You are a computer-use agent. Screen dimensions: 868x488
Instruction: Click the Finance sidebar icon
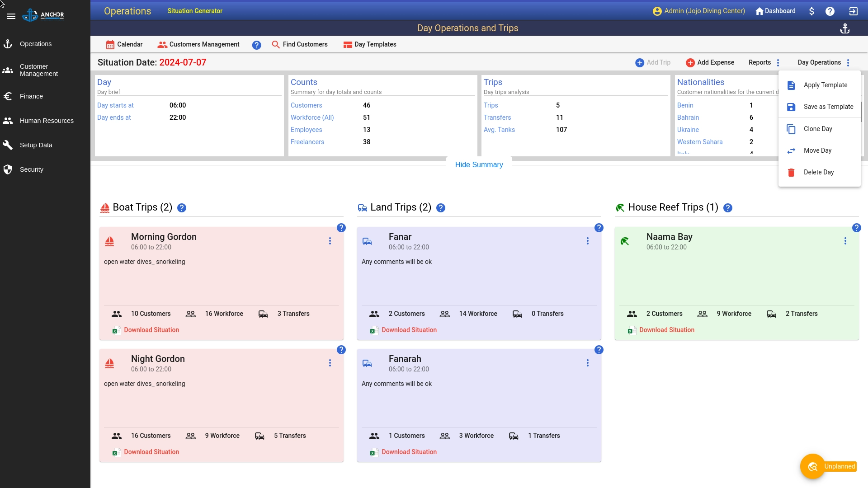click(8, 96)
